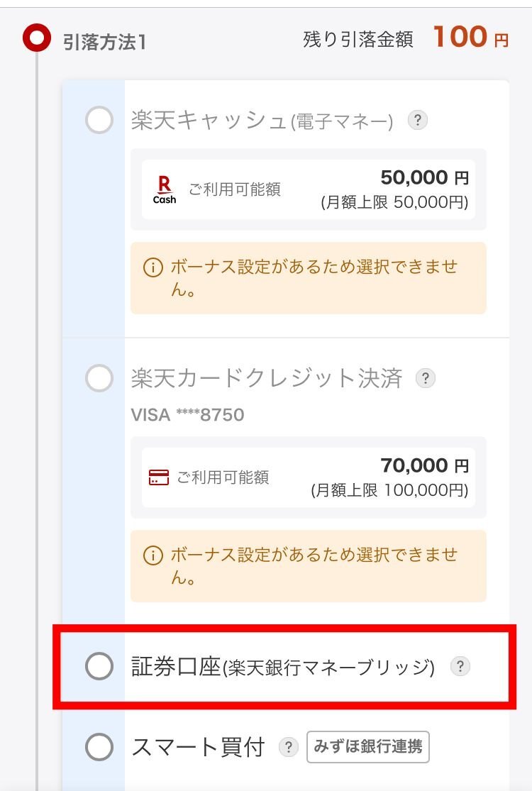Open help icon beside 楽天キャッシュ(電子マネー)
The image size is (532, 791).
click(x=418, y=120)
